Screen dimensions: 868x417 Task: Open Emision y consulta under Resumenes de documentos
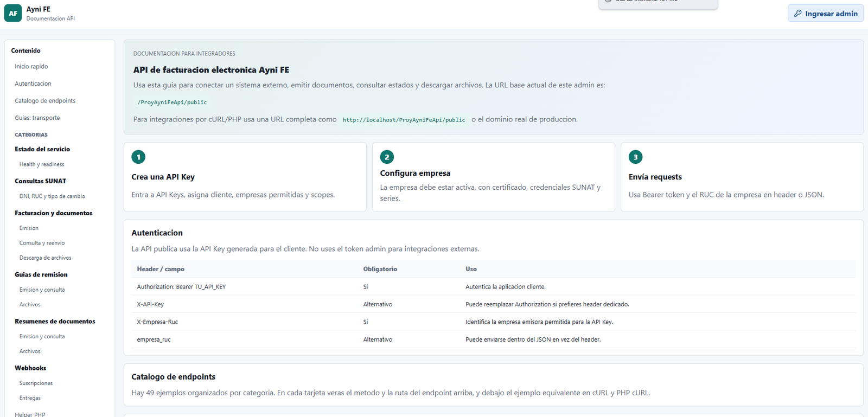coord(42,336)
